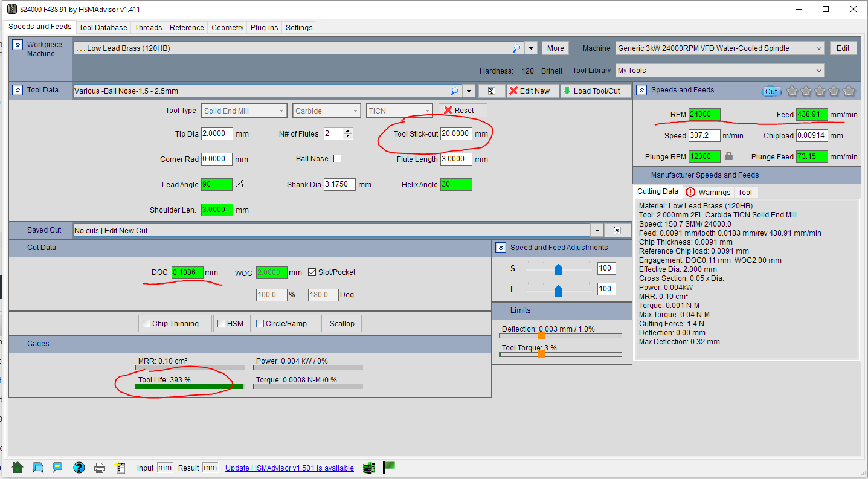Click the plunge RPM lock icon
868x479 pixels.
[x=728, y=156]
